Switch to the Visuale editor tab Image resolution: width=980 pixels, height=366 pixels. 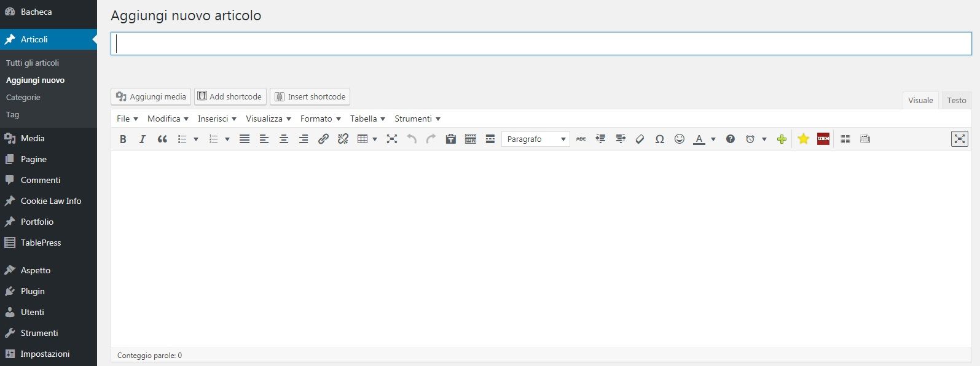point(920,100)
